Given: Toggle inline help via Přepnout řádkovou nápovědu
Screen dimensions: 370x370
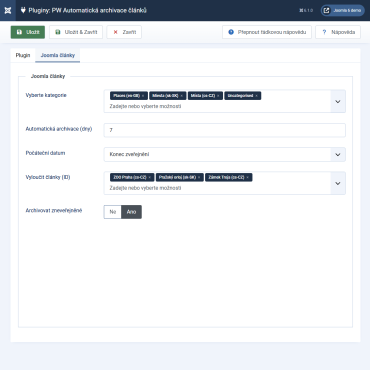Looking at the screenshot, I should click(x=267, y=32).
